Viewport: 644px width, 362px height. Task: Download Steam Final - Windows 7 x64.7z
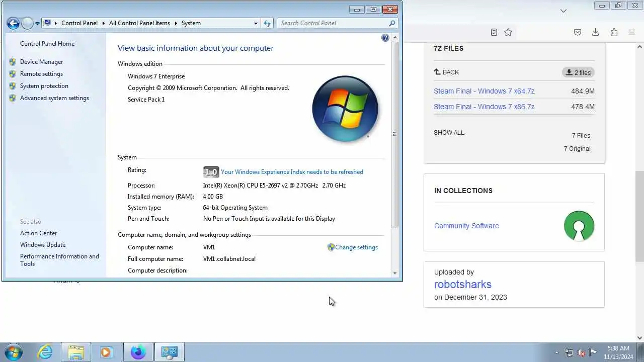(x=484, y=91)
